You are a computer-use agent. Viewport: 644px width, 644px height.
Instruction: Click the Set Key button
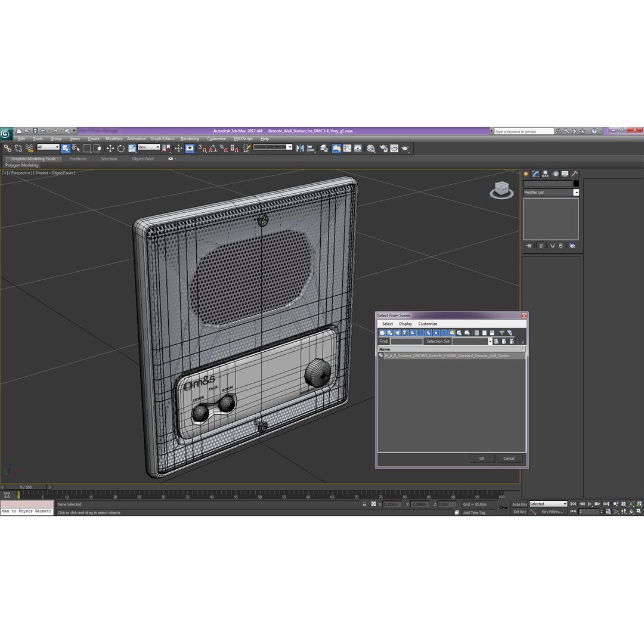(519, 512)
